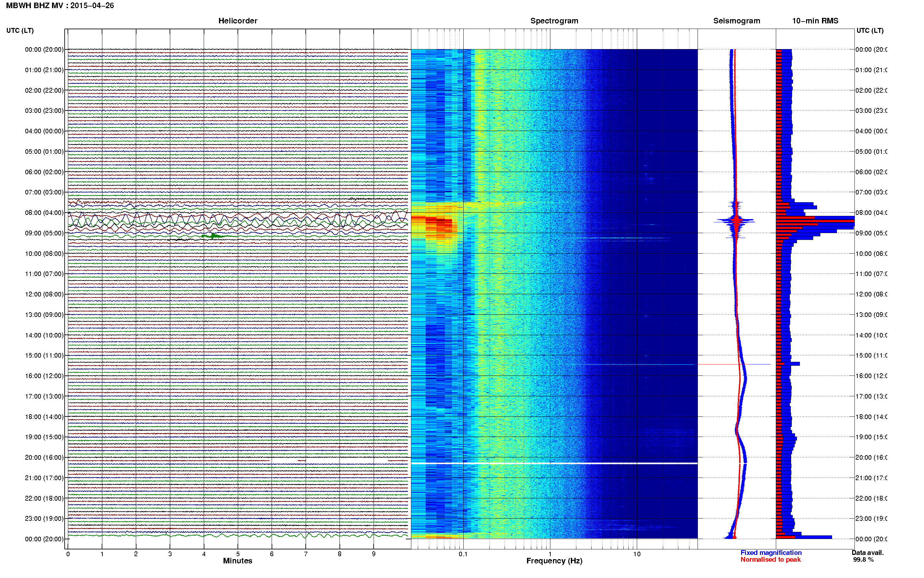Select the 10 frequency tick label
Screen dimensions: 924x578
point(637,554)
